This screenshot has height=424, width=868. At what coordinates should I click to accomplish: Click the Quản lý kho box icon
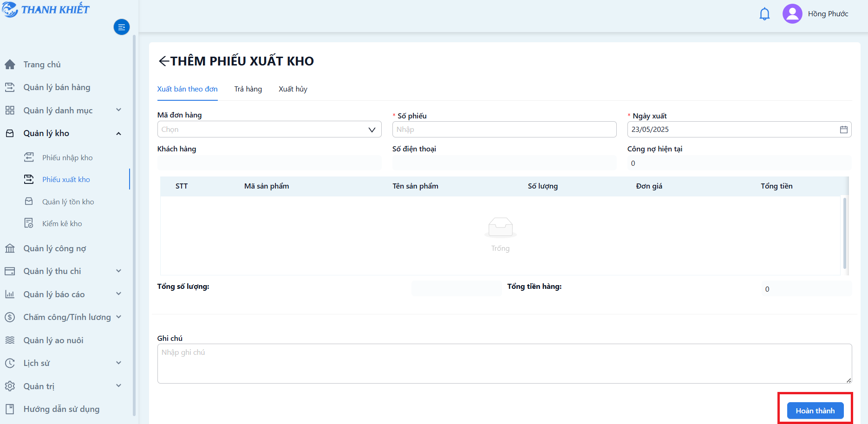coord(10,133)
